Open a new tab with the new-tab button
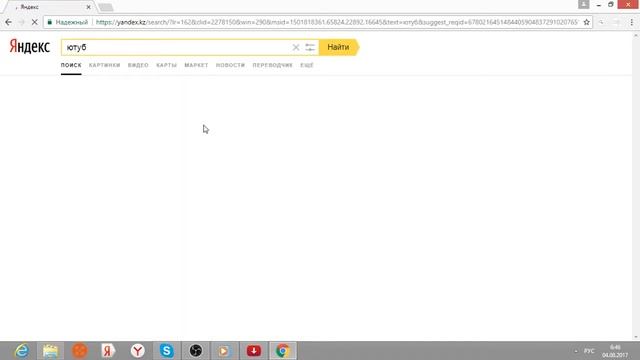The height and width of the screenshot is (360, 640). 106,7
